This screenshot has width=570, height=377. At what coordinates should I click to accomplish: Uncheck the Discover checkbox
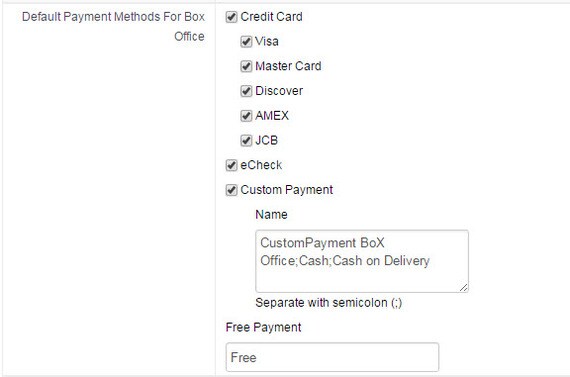tap(246, 91)
